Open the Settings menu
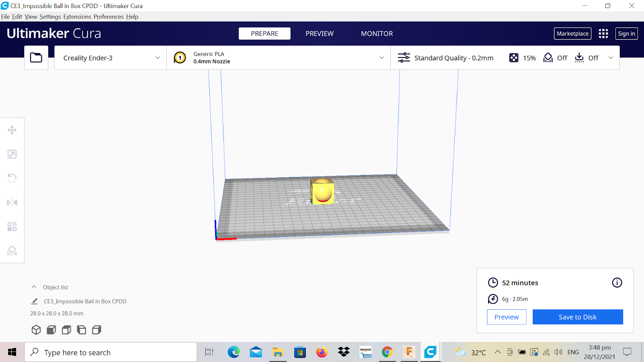This screenshot has height=362, width=644. [50, 16]
